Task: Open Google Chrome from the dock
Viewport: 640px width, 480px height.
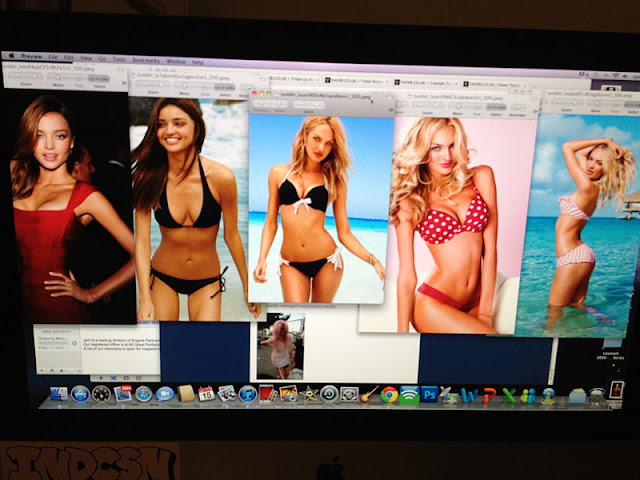Action: pyautogui.click(x=389, y=395)
